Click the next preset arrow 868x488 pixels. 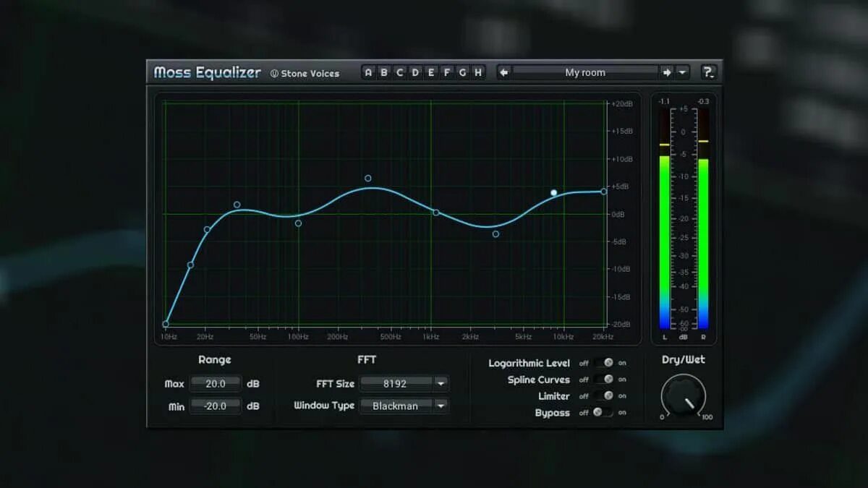pyautogui.click(x=667, y=72)
